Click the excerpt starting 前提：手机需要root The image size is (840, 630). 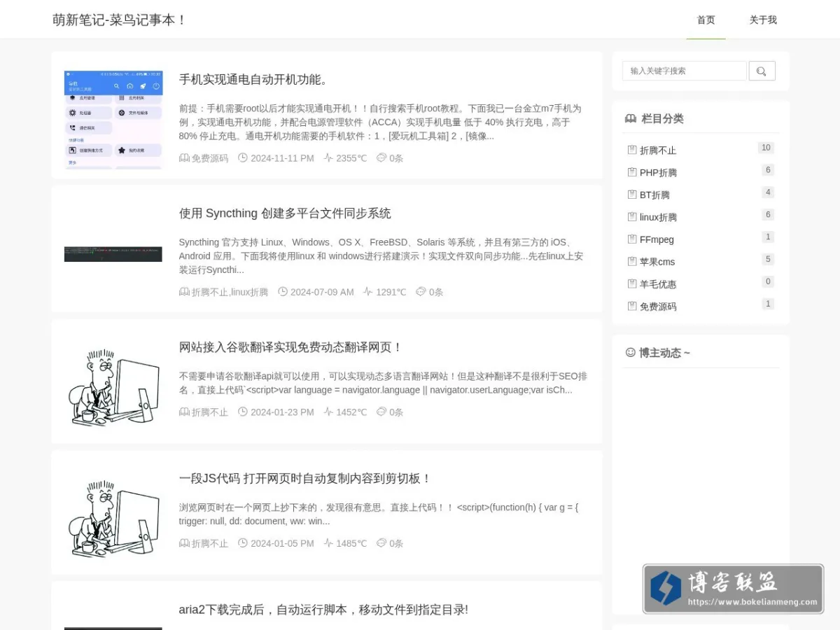pos(380,122)
